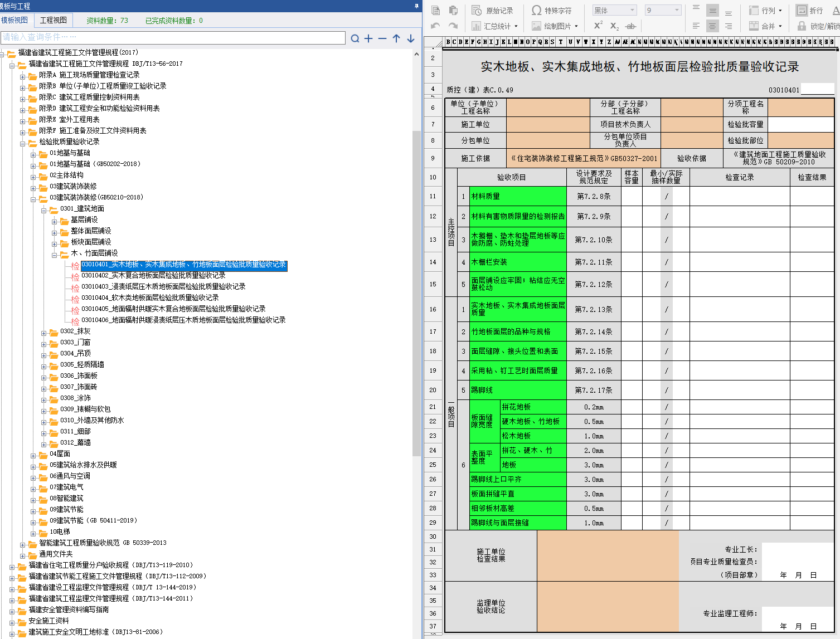Expand the 04屋面 folder node
The width and height of the screenshot is (840, 639).
33,456
